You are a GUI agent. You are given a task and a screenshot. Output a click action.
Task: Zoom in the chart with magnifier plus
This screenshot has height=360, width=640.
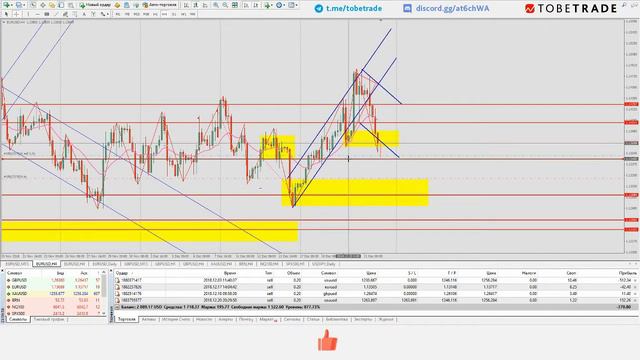click(x=216, y=5)
